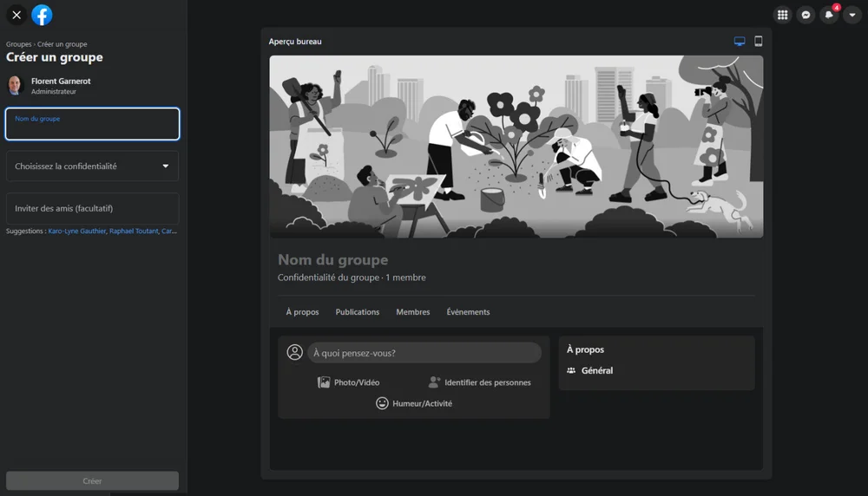Open account dropdown arrow at top right
868x496 pixels.
point(852,15)
